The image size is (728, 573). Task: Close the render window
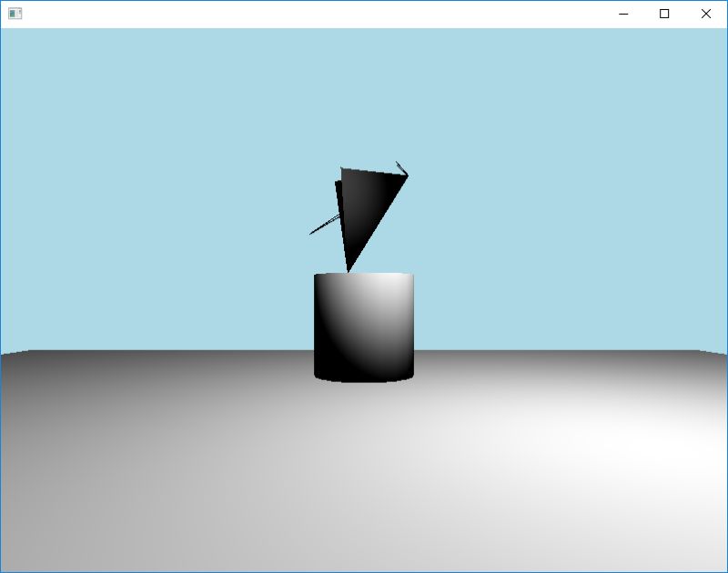(x=707, y=14)
